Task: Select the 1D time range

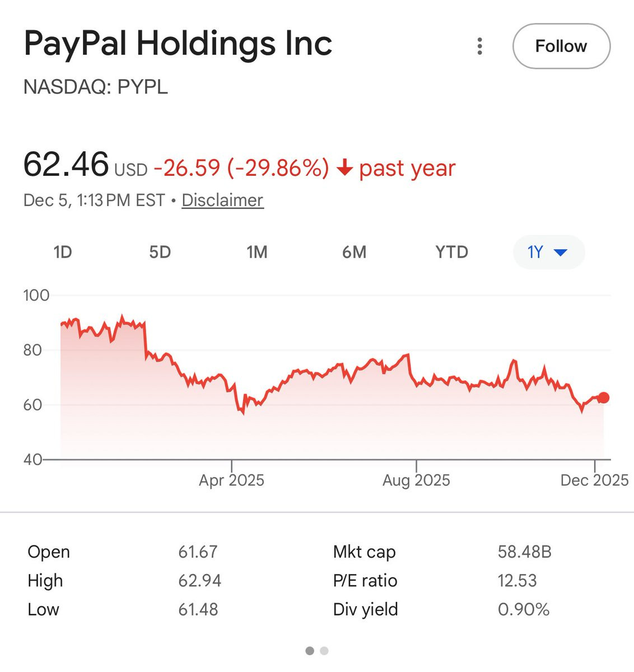Action: tap(63, 252)
